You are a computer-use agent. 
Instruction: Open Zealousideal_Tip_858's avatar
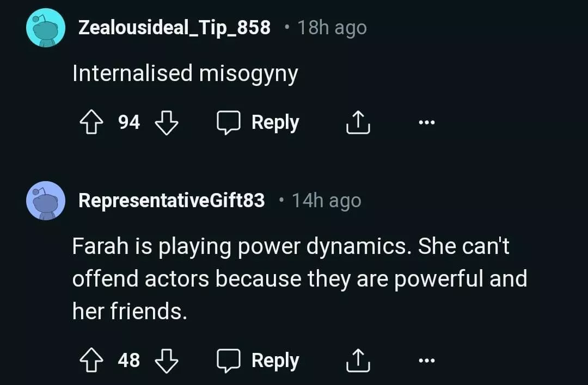(x=46, y=28)
